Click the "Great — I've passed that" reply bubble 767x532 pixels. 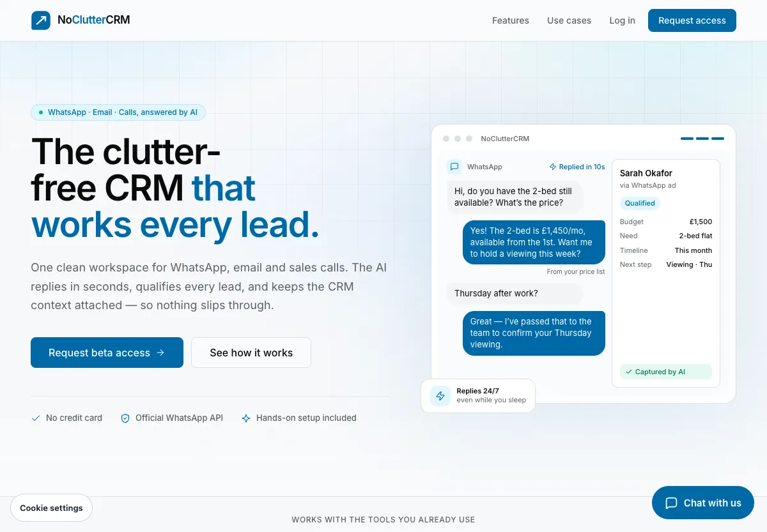[534, 333]
